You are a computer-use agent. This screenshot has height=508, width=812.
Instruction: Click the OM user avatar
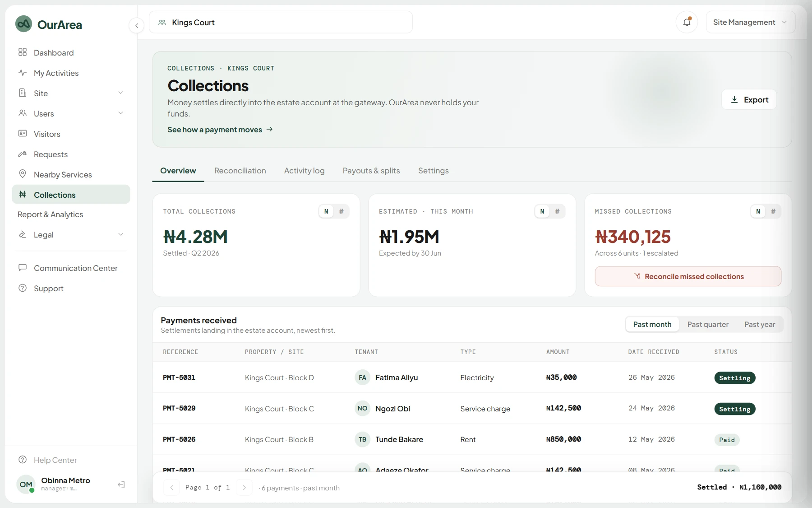coord(26,484)
